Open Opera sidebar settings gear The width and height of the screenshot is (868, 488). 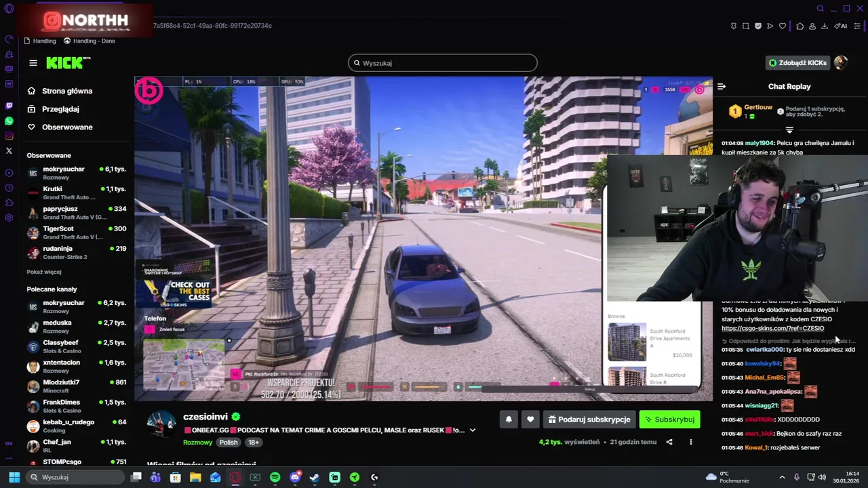tap(9, 218)
